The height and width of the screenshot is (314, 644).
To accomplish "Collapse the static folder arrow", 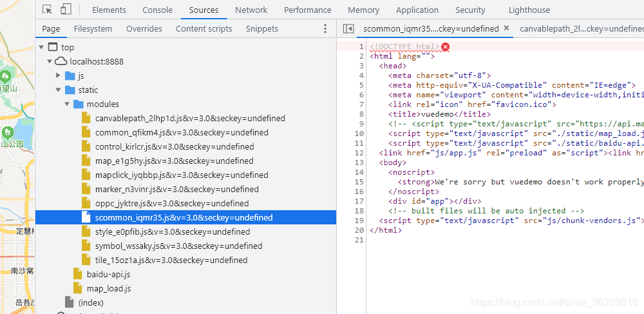I will [59, 90].
